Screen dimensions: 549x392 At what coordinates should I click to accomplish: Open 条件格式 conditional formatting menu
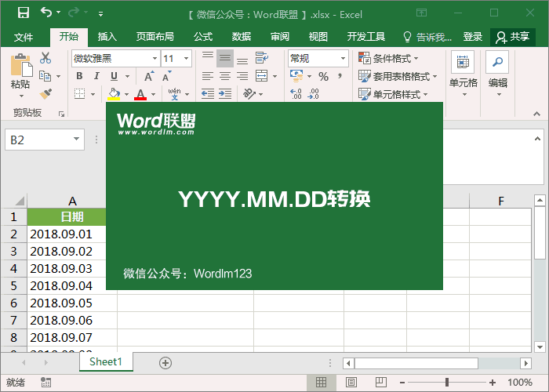389,59
